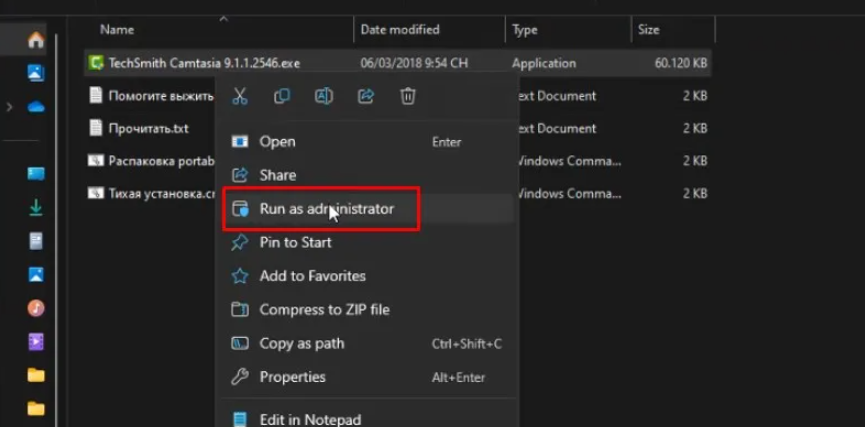Select Run as administrator menu entry

(326, 209)
